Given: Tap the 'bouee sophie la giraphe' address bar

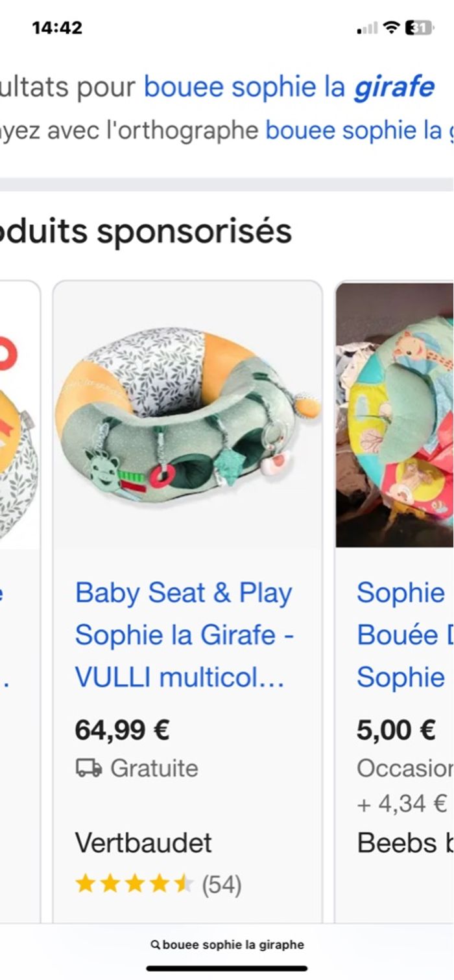Looking at the screenshot, I should (227, 945).
